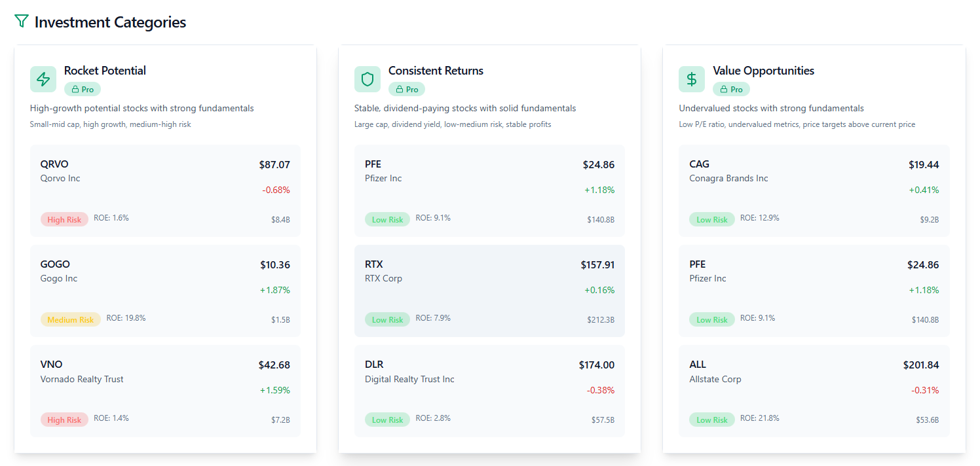Image resolution: width=980 pixels, height=466 pixels.
Task: Click ROE: 2.8% on the DLR card
Action: tap(433, 418)
